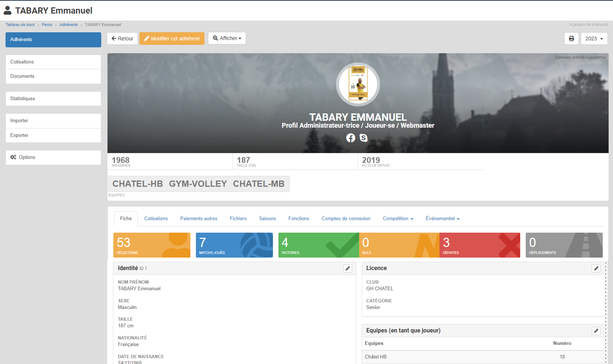Click pencil icon for Equipes section
613x364 pixels.
pos(596,331)
